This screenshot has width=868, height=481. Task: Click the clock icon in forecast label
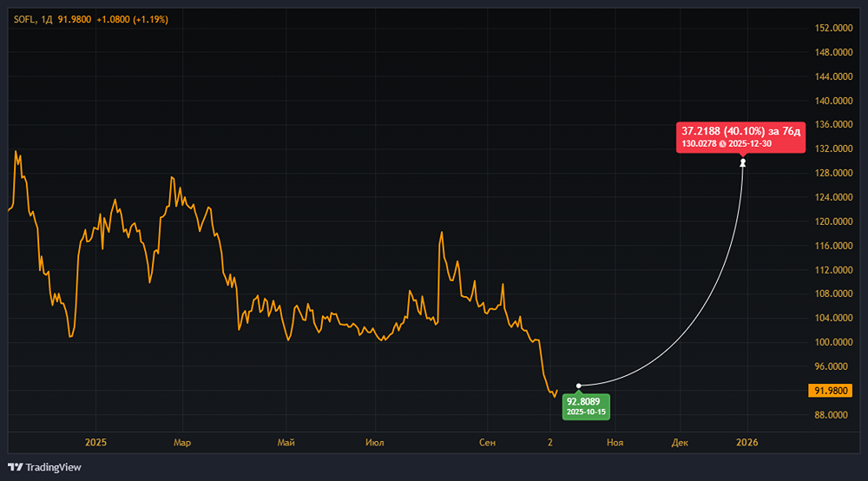(x=722, y=144)
